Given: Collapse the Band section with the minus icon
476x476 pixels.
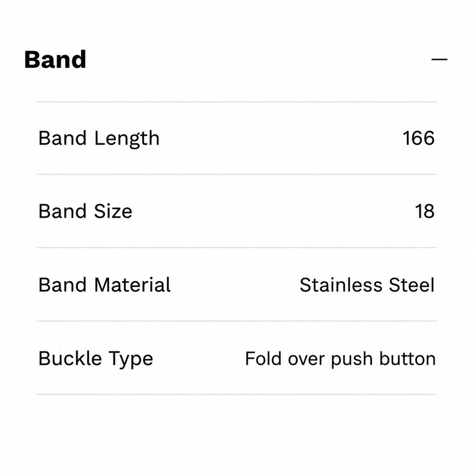Looking at the screenshot, I should pos(439,59).
